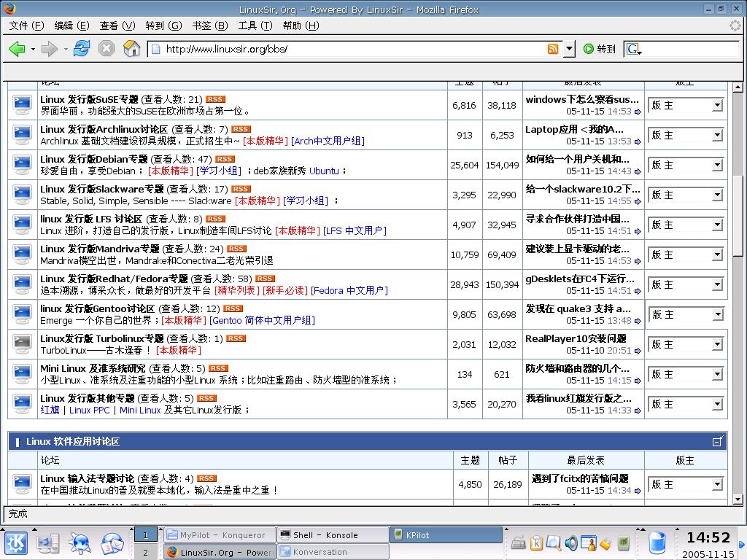Open the 书签 (B) menu
Viewport: 747px width, 560px height.
(x=209, y=26)
